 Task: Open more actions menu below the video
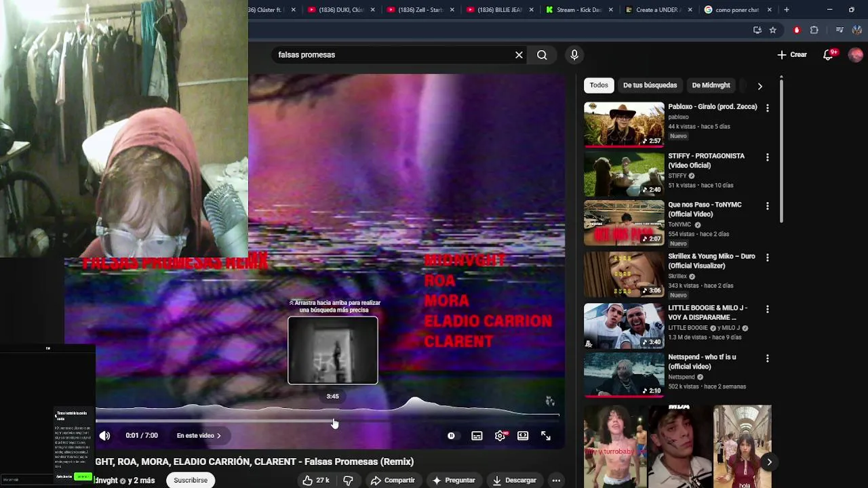pos(556,481)
